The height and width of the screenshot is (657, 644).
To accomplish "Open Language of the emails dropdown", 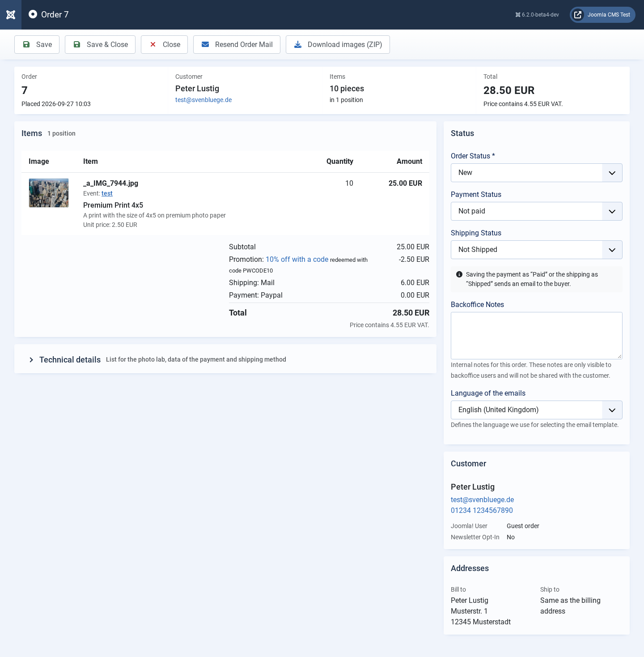I will pos(537,410).
